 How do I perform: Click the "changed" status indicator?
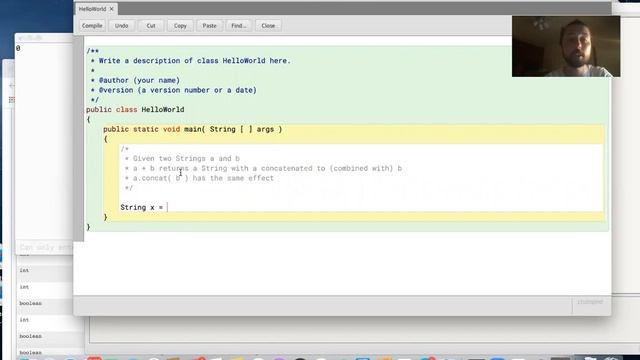coord(590,302)
